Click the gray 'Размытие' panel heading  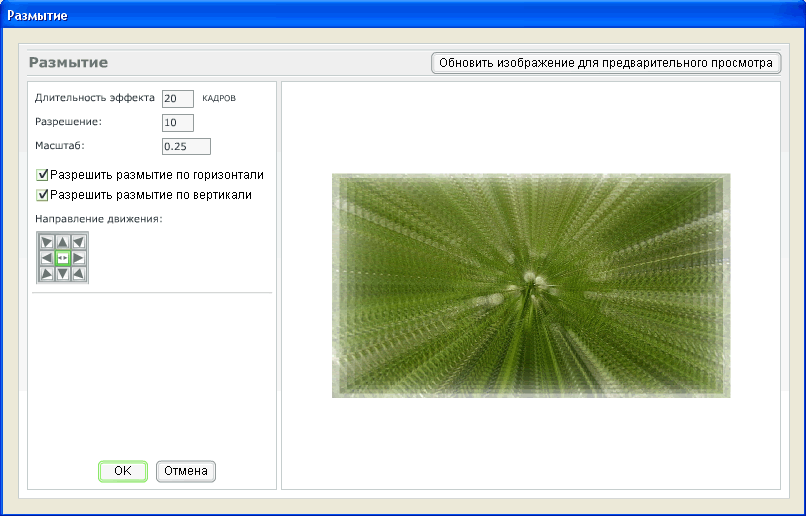pyautogui.click(x=68, y=63)
